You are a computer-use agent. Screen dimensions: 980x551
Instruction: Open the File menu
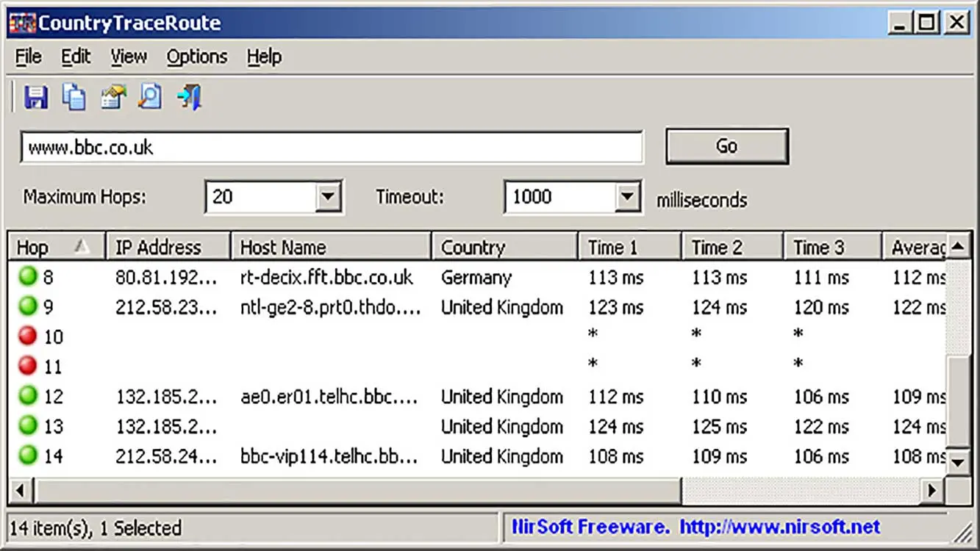[28, 57]
